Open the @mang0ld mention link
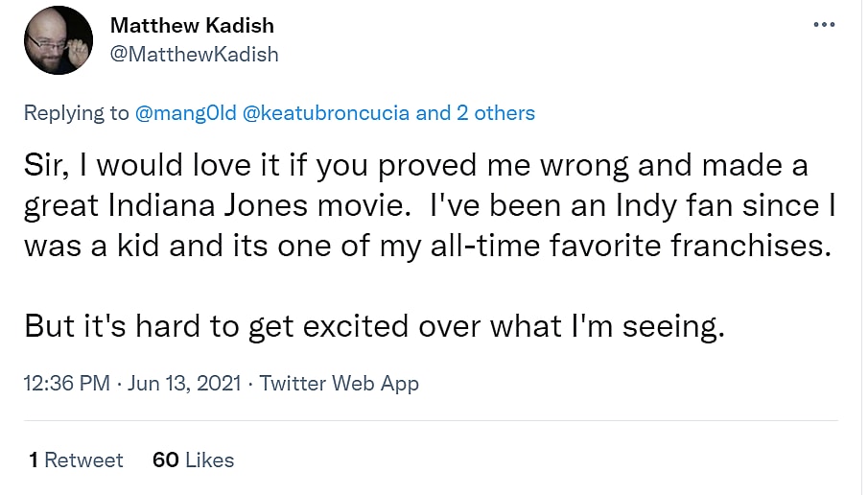The width and height of the screenshot is (868, 495). [x=187, y=113]
